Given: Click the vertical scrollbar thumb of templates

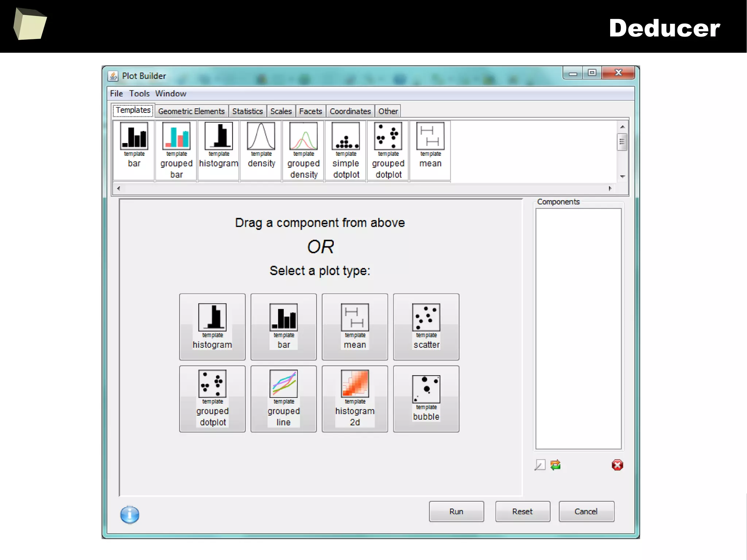Looking at the screenshot, I should pos(622,142).
